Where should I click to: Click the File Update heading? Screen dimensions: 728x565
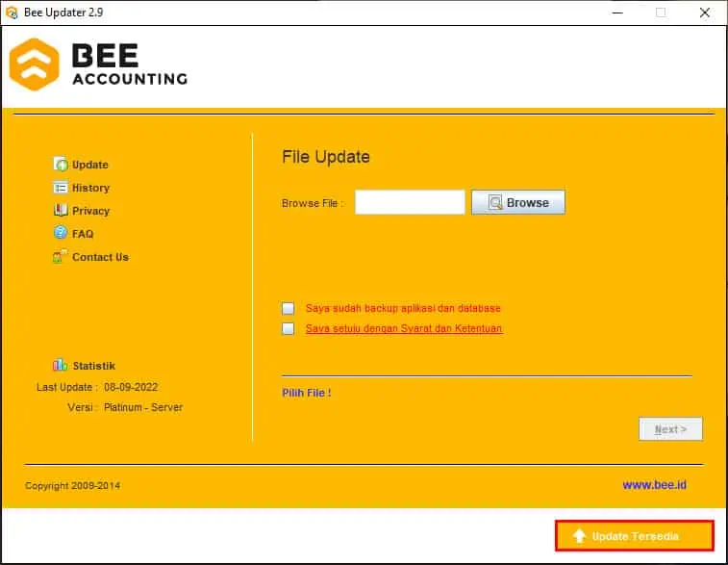pyautogui.click(x=326, y=157)
